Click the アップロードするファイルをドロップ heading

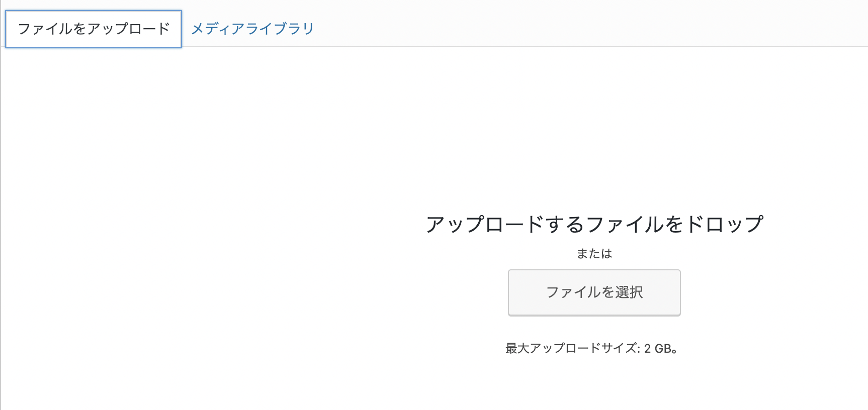pos(594,224)
